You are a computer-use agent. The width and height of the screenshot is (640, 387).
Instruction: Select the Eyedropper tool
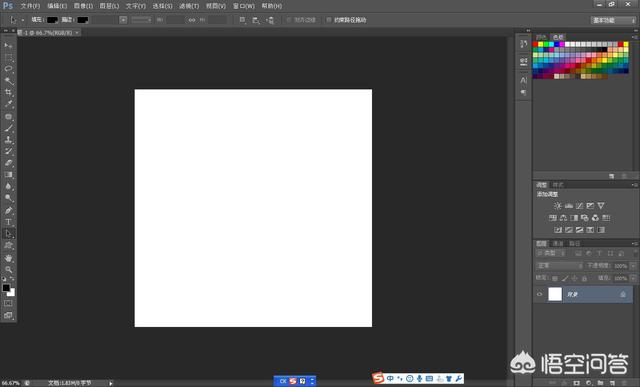tap(8, 104)
